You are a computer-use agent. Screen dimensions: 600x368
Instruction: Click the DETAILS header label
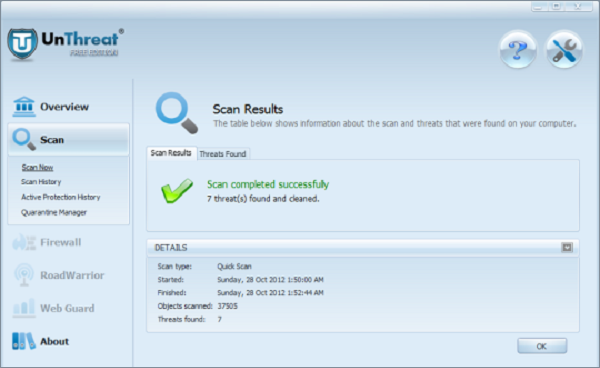point(171,248)
